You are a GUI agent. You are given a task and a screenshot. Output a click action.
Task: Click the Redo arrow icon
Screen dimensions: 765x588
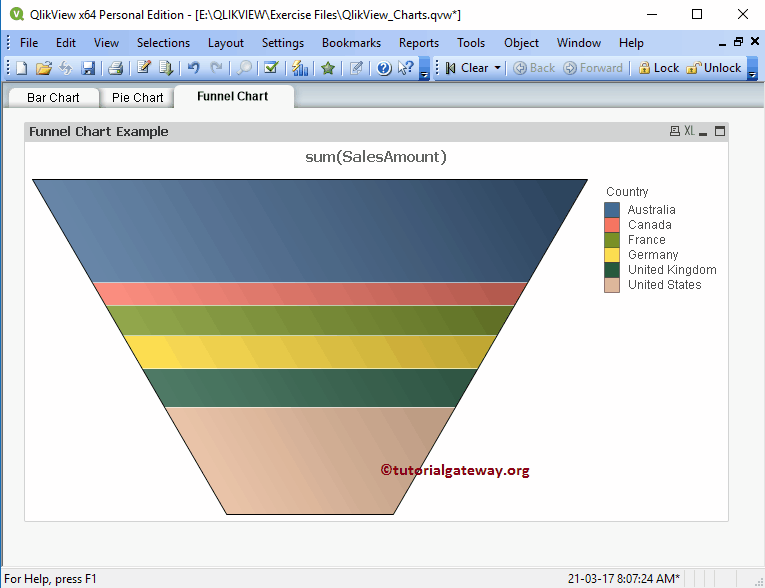(216, 68)
